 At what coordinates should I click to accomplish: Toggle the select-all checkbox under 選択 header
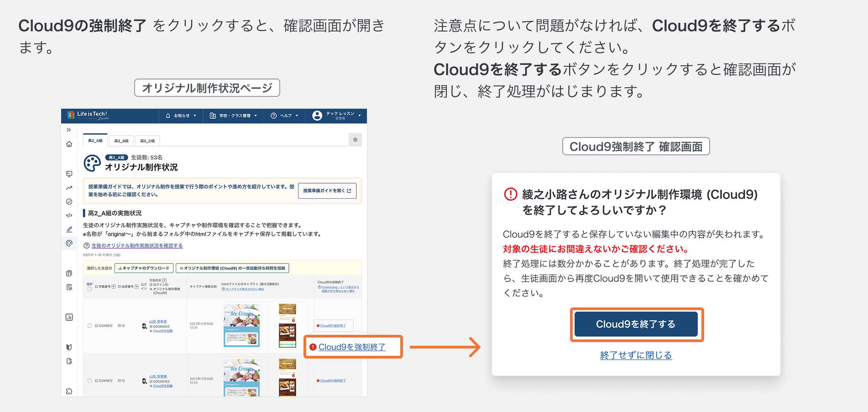pos(89,289)
